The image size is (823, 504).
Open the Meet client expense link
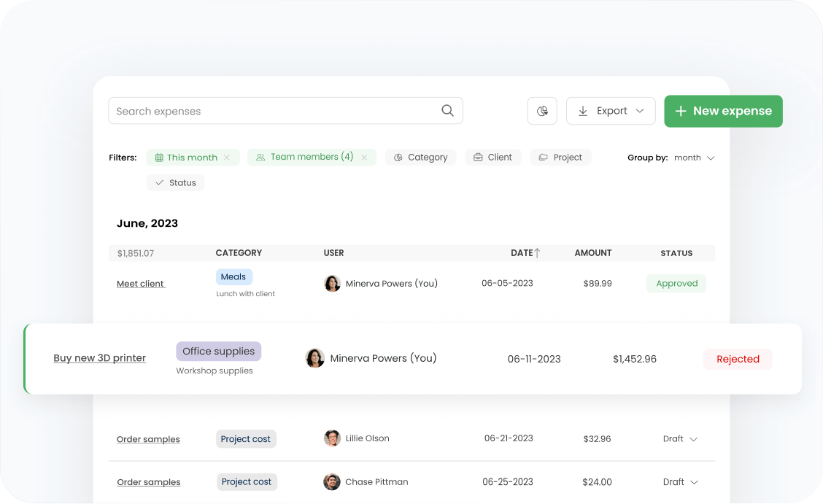[x=141, y=284]
